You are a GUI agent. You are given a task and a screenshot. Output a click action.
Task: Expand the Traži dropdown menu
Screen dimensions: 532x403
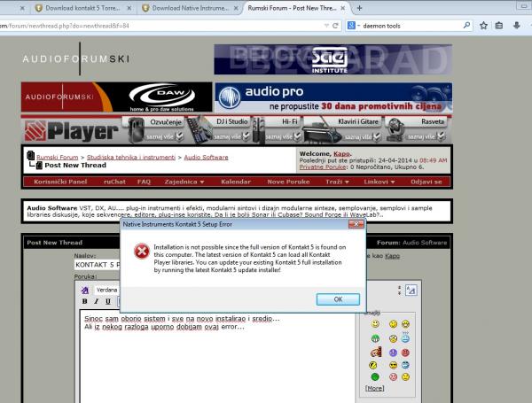click(x=337, y=182)
